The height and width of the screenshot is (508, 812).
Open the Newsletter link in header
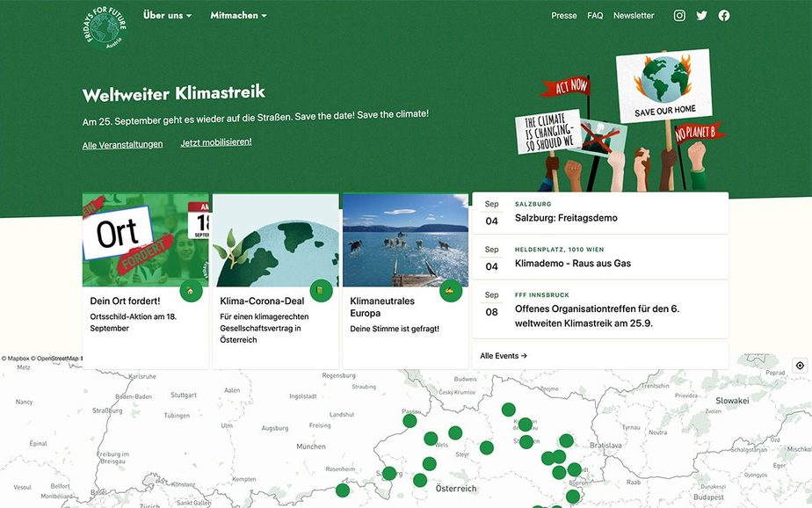634,16
